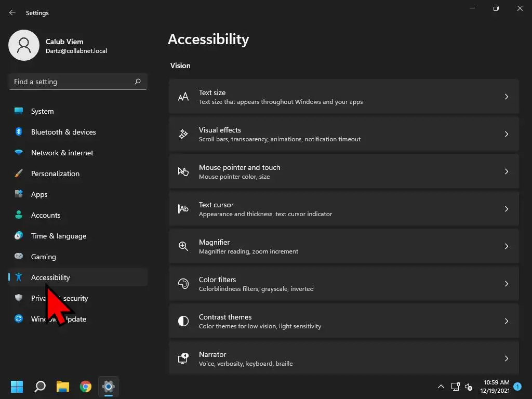Screen dimensions: 532x399
Task: Go to Accounts settings
Action: pos(46,215)
